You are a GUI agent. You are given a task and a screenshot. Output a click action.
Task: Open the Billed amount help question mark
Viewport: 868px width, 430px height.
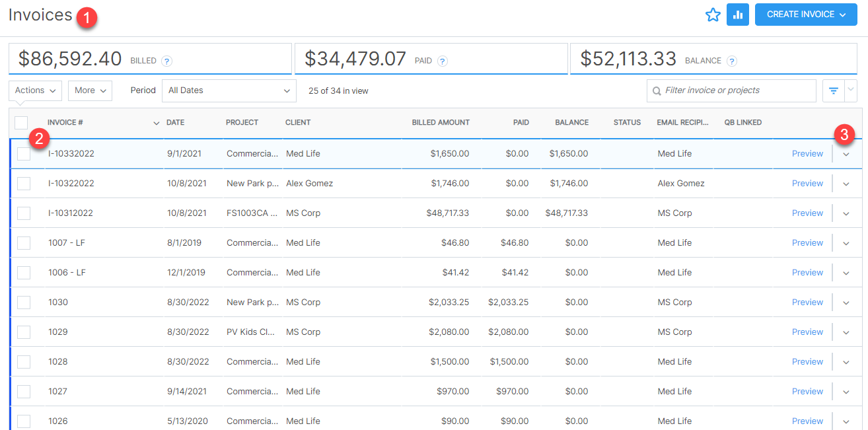click(x=166, y=60)
